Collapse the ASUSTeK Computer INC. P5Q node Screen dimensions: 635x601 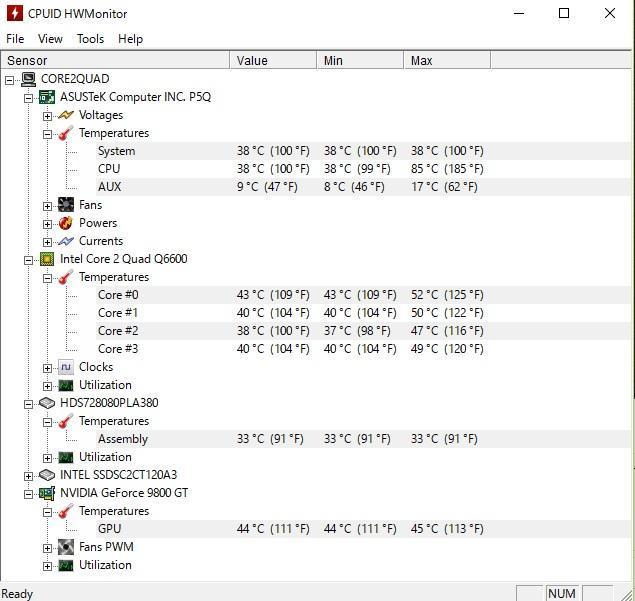coord(28,98)
